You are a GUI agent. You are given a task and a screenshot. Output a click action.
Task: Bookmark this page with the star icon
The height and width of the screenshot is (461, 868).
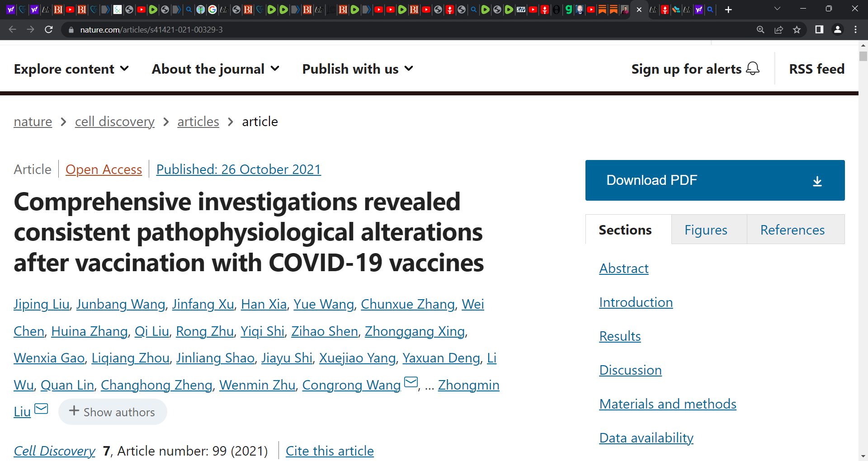pos(797,29)
